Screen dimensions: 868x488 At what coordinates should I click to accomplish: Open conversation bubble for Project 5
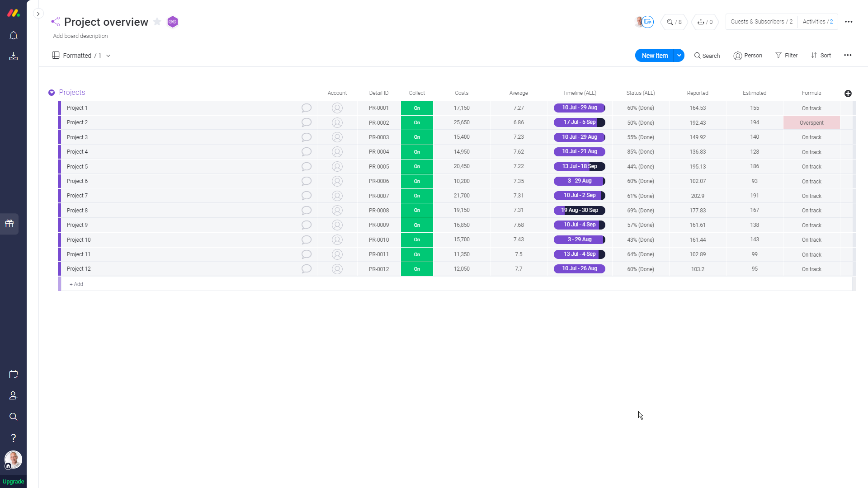(306, 166)
